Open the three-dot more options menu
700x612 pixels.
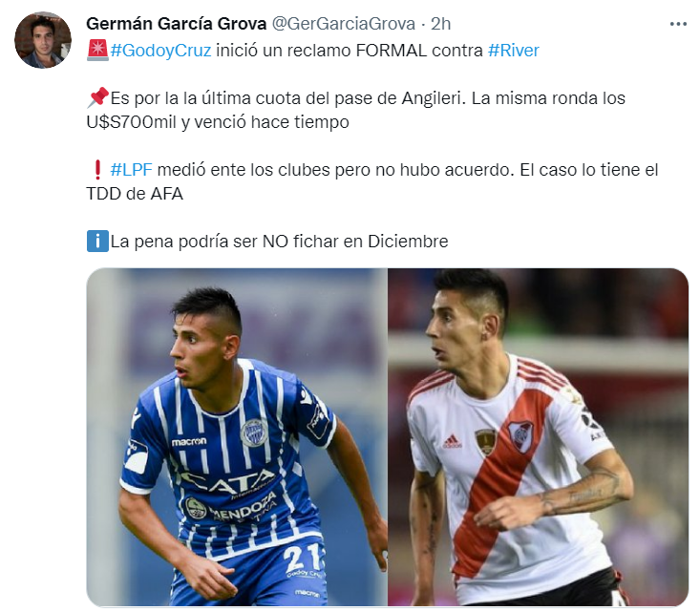click(678, 24)
